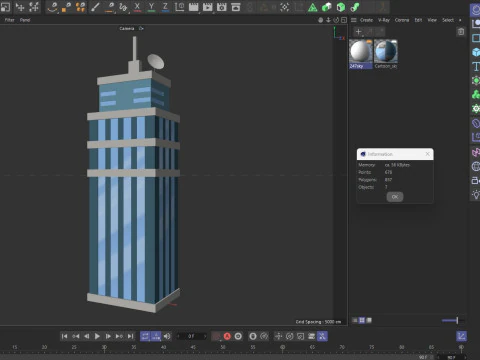
Task: Toggle Y axis lock
Action: pyautogui.click(x=151, y=7)
